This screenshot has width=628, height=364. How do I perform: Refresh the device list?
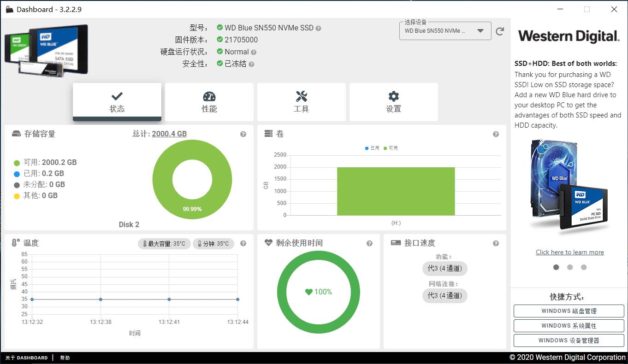click(x=499, y=31)
